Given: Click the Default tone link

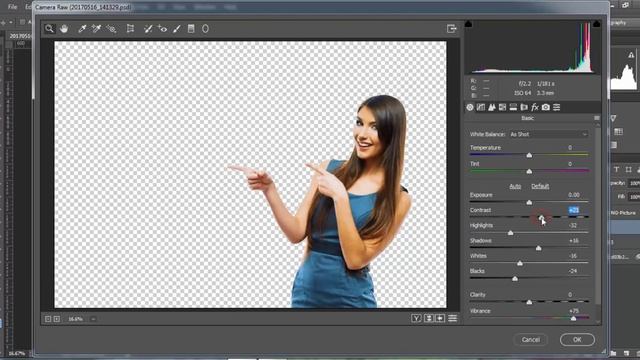Looking at the screenshot, I should [x=540, y=186].
